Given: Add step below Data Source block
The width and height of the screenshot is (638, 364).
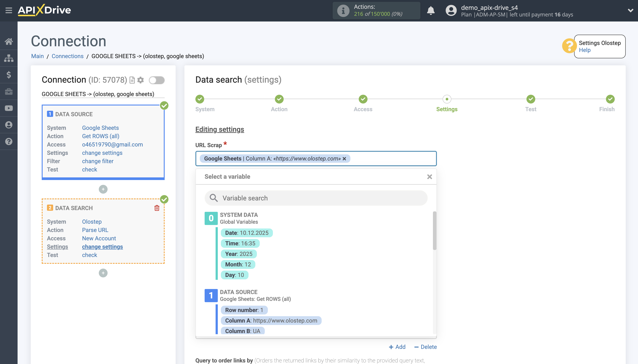Looking at the screenshot, I should (103, 189).
